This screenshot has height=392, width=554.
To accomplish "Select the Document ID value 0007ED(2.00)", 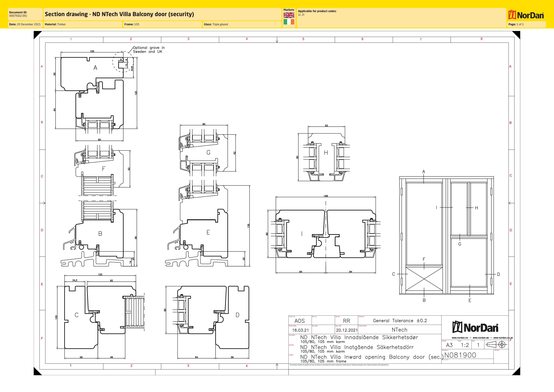I will pyautogui.click(x=18, y=16).
